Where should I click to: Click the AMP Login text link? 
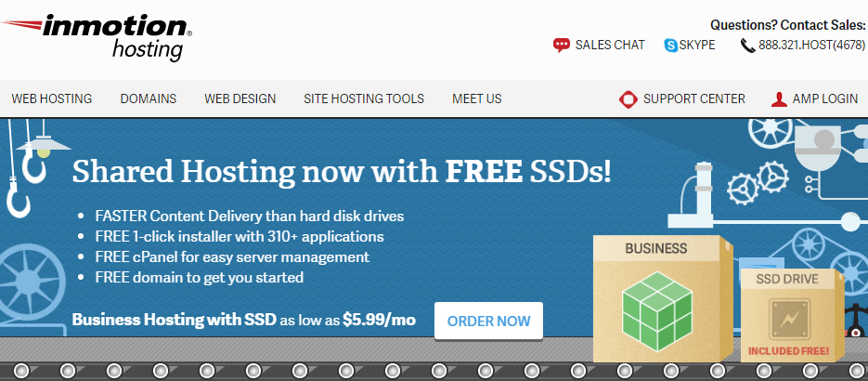pyautogui.click(x=825, y=99)
